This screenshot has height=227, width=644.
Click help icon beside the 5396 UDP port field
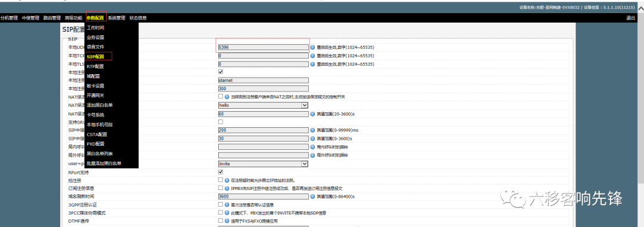312,47
